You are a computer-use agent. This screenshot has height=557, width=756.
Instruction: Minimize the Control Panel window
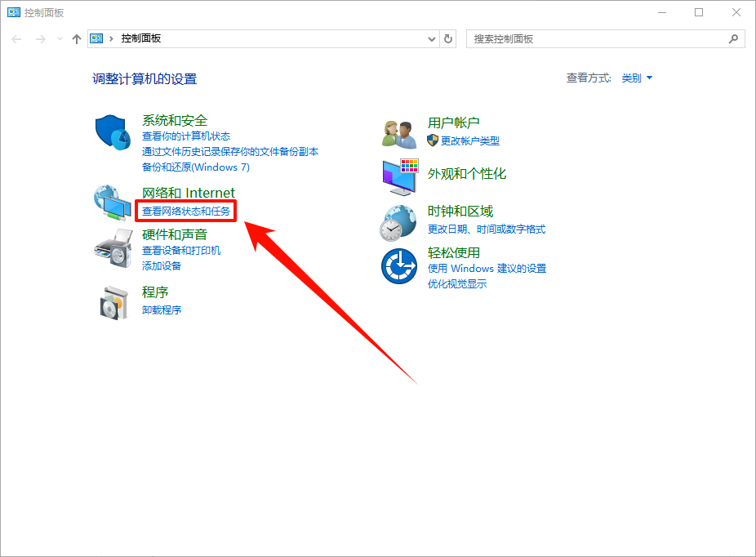point(662,12)
